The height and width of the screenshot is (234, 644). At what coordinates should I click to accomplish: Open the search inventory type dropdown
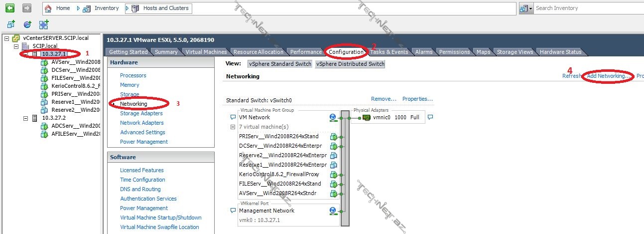click(x=526, y=8)
